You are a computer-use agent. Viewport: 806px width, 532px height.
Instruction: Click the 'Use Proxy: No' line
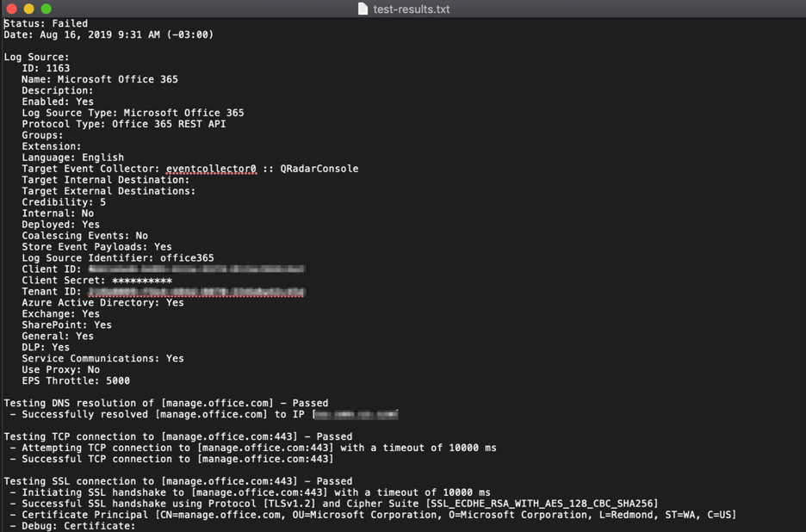click(x=60, y=369)
